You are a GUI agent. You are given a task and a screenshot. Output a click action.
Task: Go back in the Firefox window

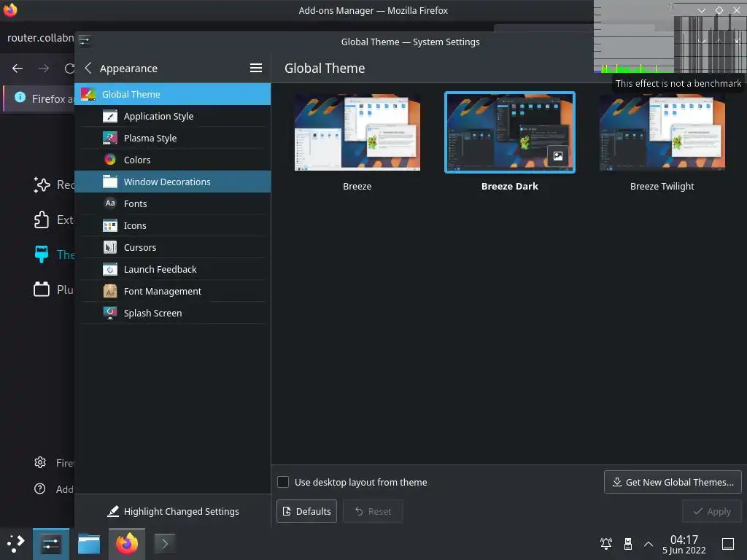pyautogui.click(x=18, y=69)
